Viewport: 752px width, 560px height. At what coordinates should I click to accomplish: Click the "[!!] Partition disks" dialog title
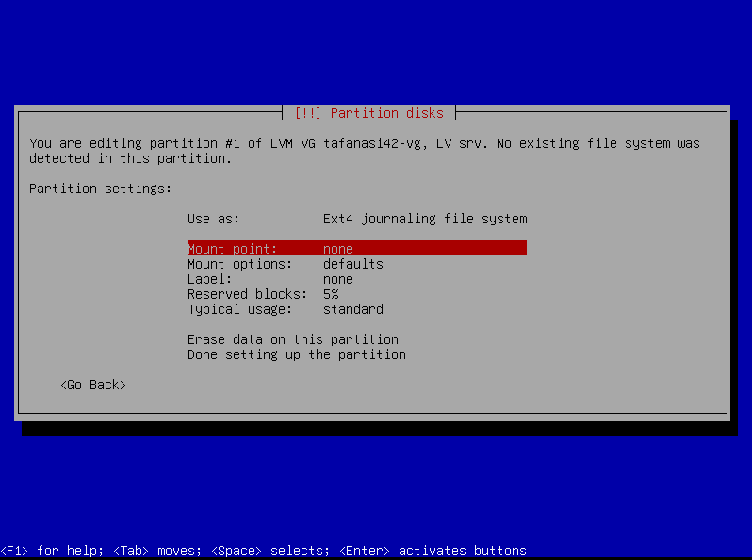tap(368, 113)
